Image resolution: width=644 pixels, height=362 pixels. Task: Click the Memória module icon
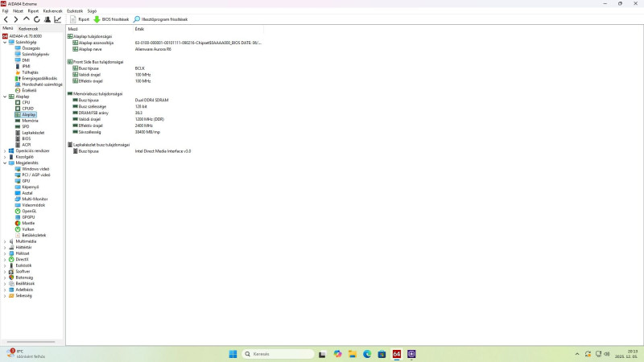(18, 121)
